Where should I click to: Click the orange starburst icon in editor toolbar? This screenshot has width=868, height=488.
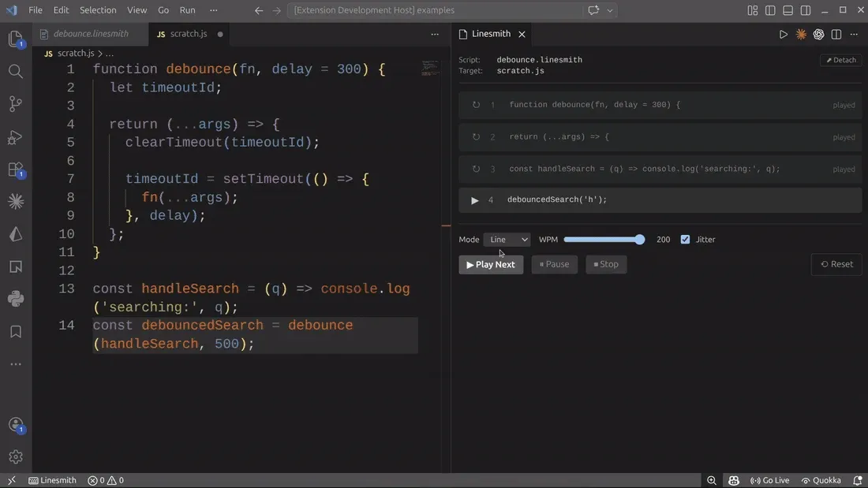pos(801,35)
